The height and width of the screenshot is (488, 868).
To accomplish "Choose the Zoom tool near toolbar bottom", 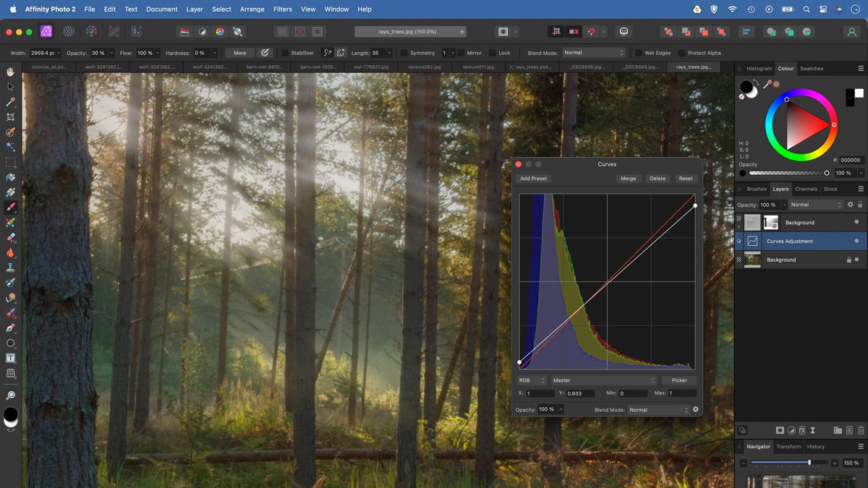I will 10,395.
